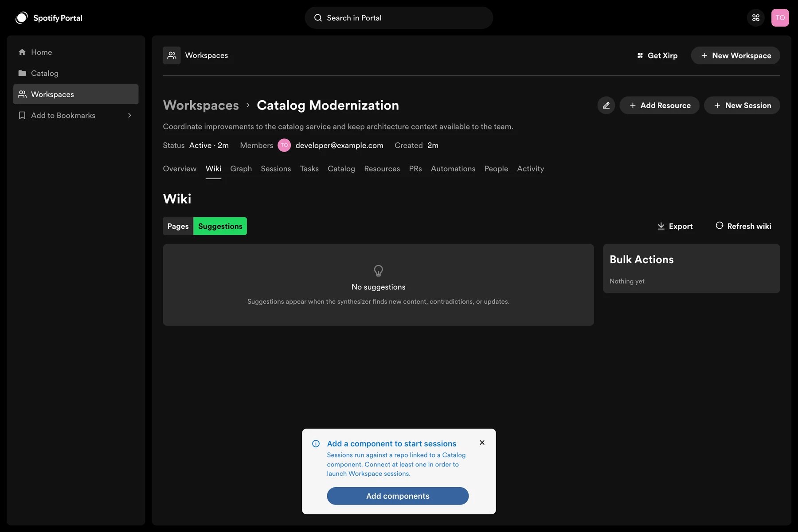Click Add to Bookmarks in sidebar
Image resolution: width=798 pixels, height=532 pixels.
pyautogui.click(x=76, y=115)
